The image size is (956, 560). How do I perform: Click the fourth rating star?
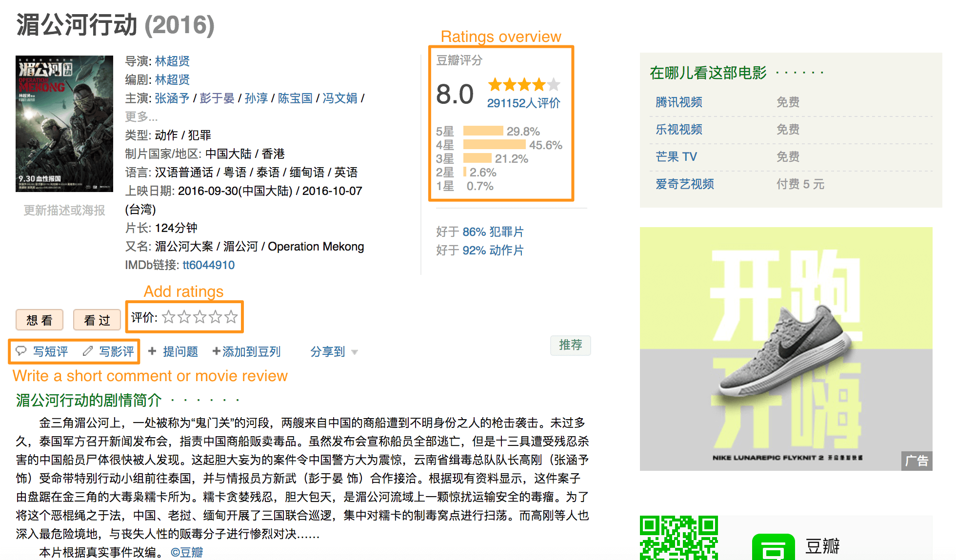[x=216, y=317]
